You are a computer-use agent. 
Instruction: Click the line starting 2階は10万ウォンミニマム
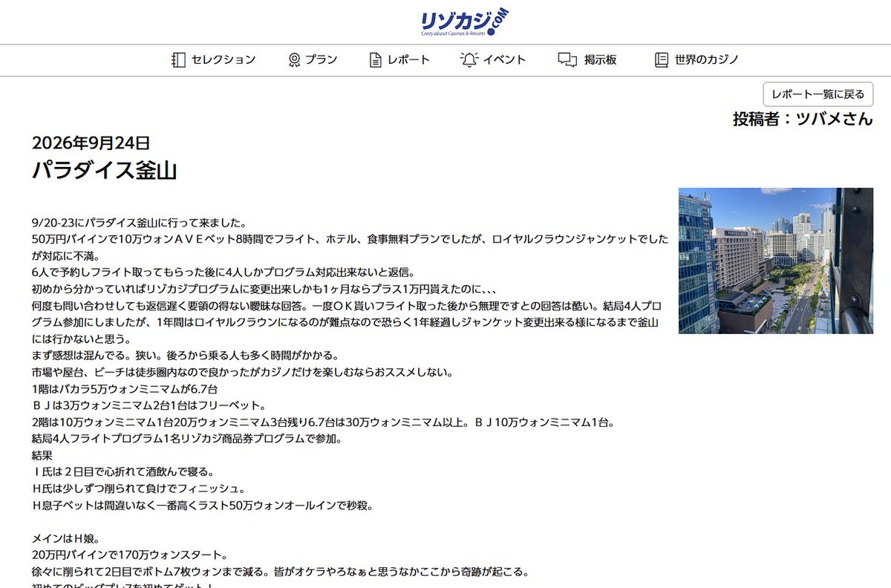click(322, 422)
